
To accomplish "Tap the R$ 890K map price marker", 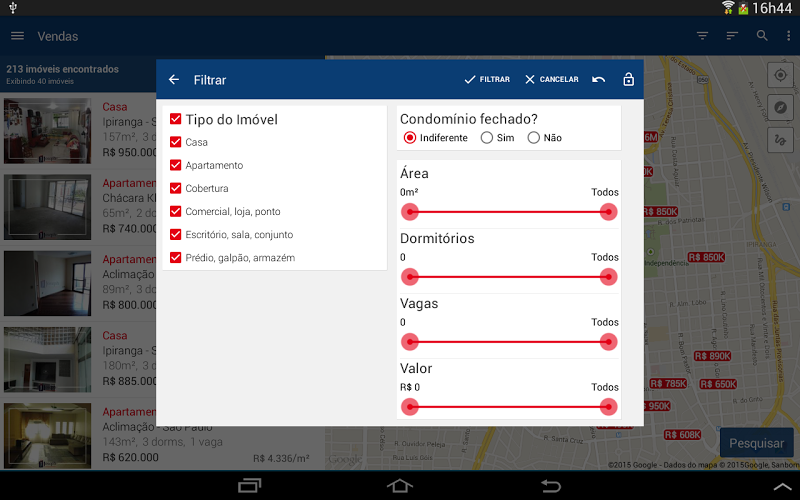I will 713,356.
